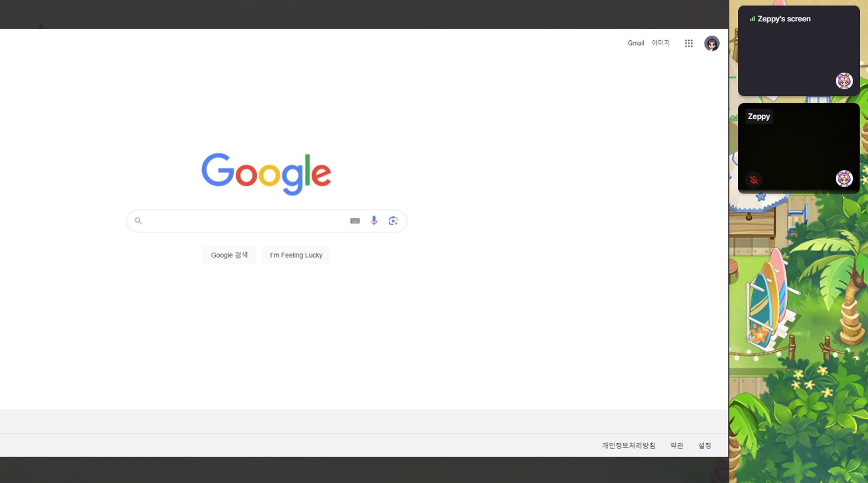The height and width of the screenshot is (483, 868).
Task: Open the on-screen keyboard input tool
Action: [x=355, y=221]
